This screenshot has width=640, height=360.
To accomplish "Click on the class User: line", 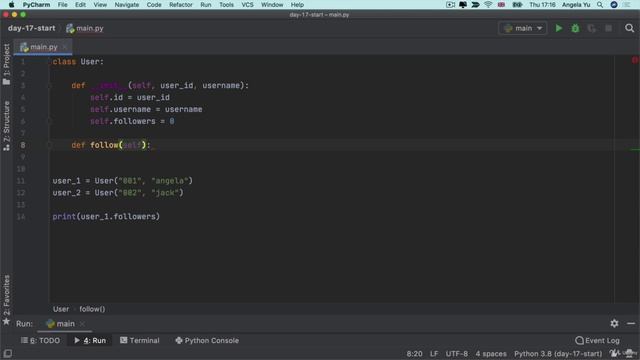I will coord(78,62).
